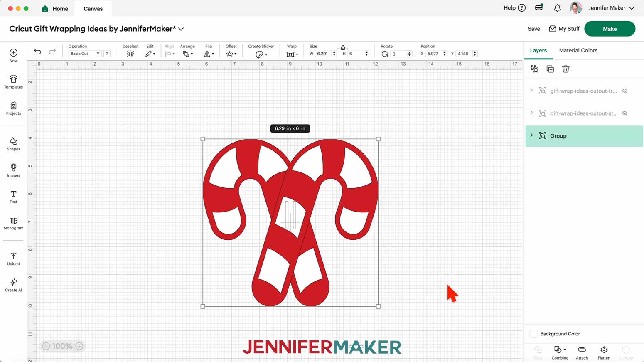Step the width value with its stepper
This screenshot has height=362, width=644.
coord(334,54)
